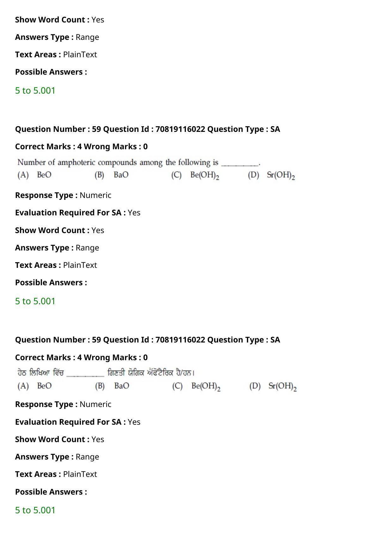Click first Response Type : Numeric line
This screenshot has width=392, height=555.
(x=63, y=195)
